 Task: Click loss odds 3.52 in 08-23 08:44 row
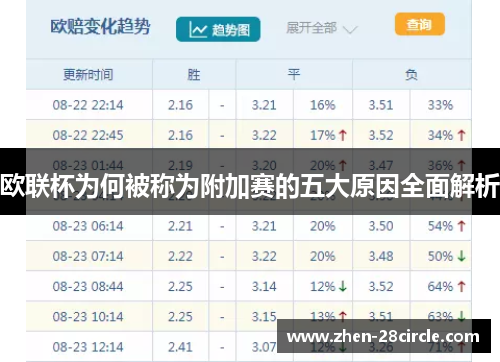tap(381, 286)
